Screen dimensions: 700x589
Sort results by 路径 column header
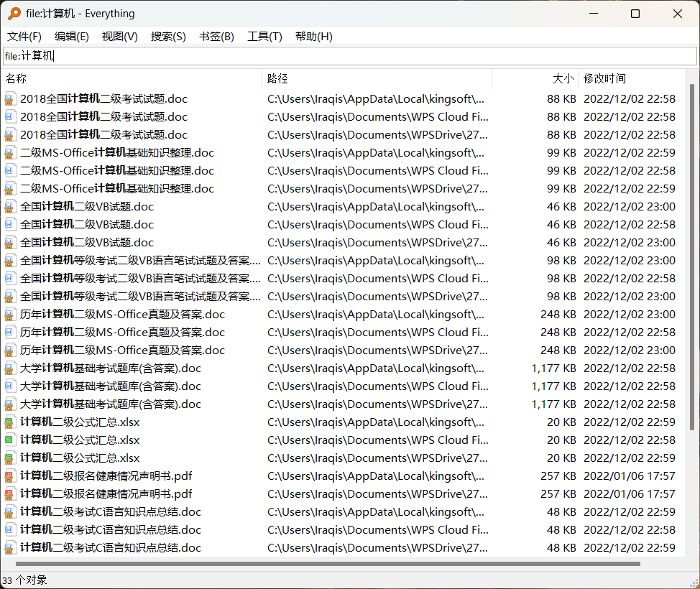coord(377,79)
